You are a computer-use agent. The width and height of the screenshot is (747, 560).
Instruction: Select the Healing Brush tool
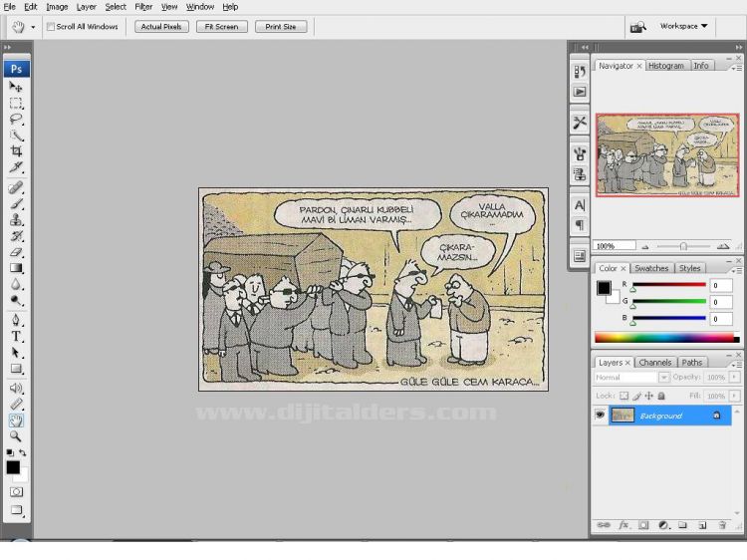coord(16,187)
